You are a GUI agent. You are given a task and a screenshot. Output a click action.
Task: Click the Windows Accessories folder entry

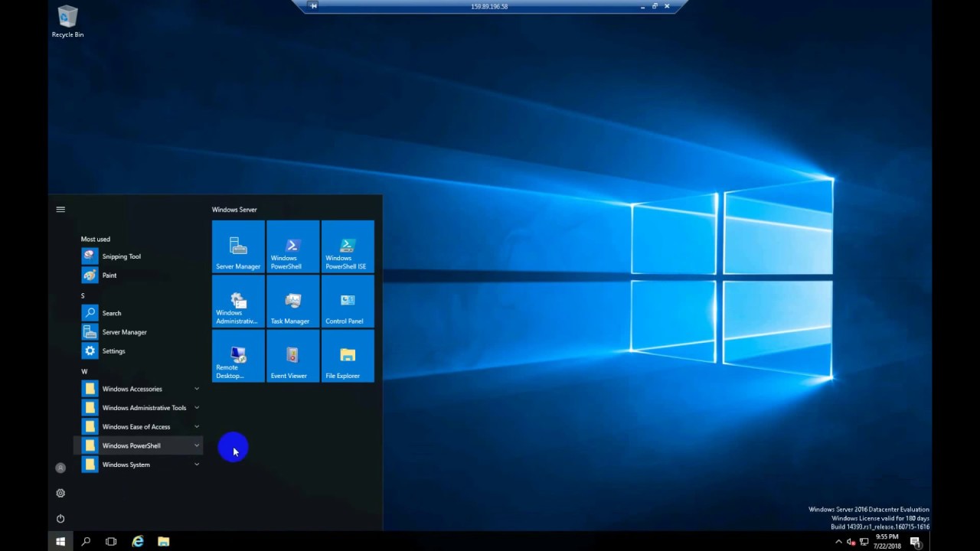(x=140, y=389)
